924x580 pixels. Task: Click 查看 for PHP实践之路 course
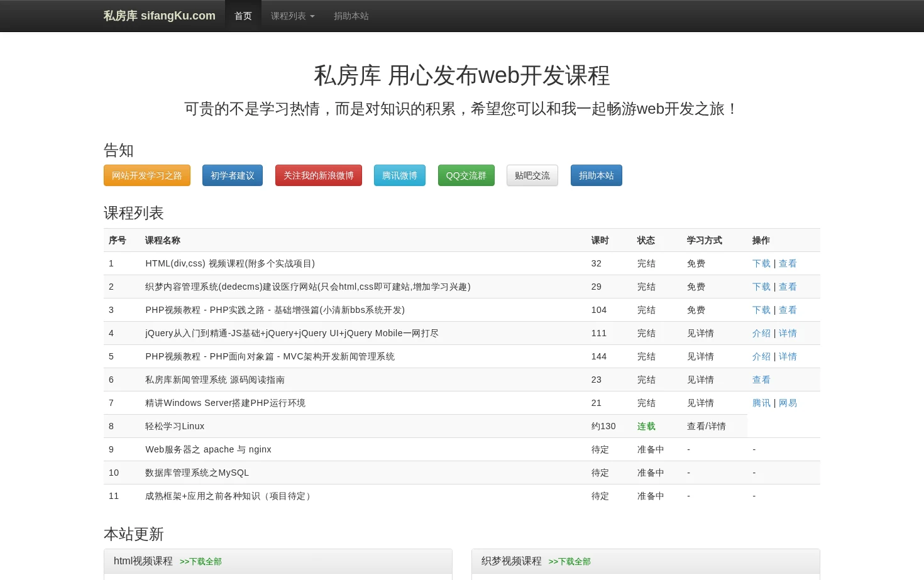(788, 310)
